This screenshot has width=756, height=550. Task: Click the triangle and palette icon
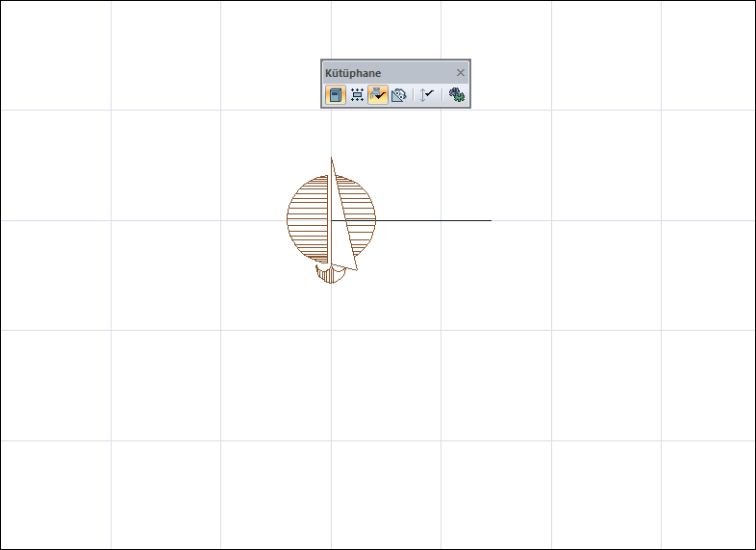coord(399,94)
